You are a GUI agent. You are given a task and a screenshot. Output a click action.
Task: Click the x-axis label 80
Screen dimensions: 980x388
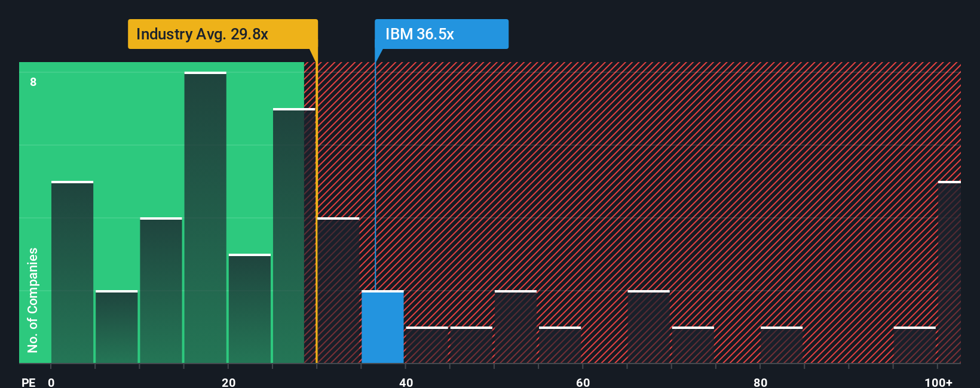[760, 382]
